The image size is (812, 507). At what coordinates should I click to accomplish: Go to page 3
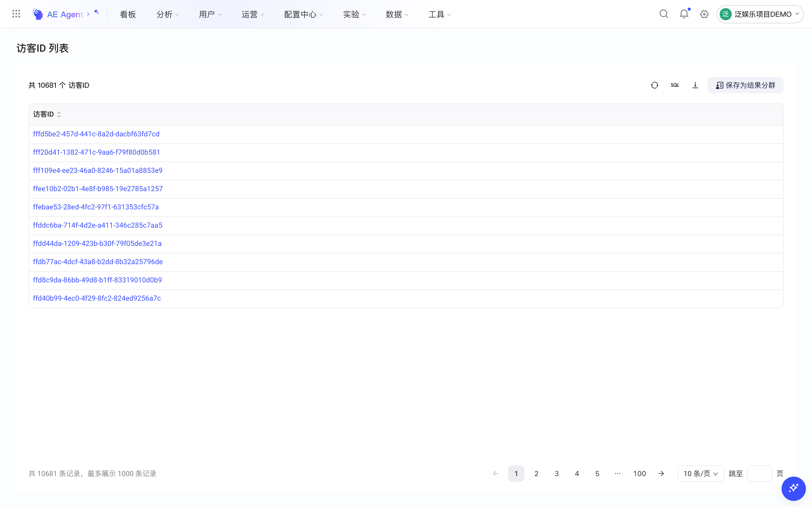click(x=557, y=474)
